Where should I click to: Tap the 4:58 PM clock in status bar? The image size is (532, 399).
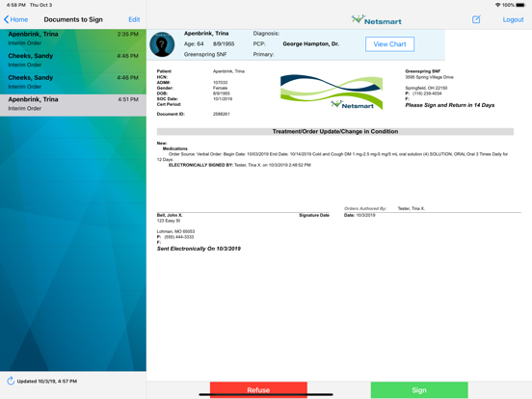pos(16,5)
